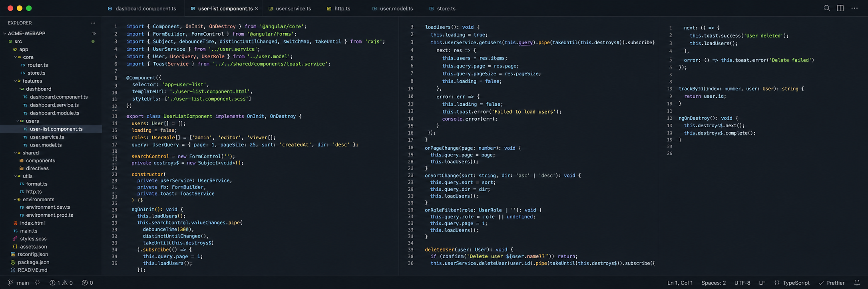Image resolution: width=868 pixels, height=289 pixels.
Task: Open the more actions ellipsis at top right
Action: click(854, 8)
